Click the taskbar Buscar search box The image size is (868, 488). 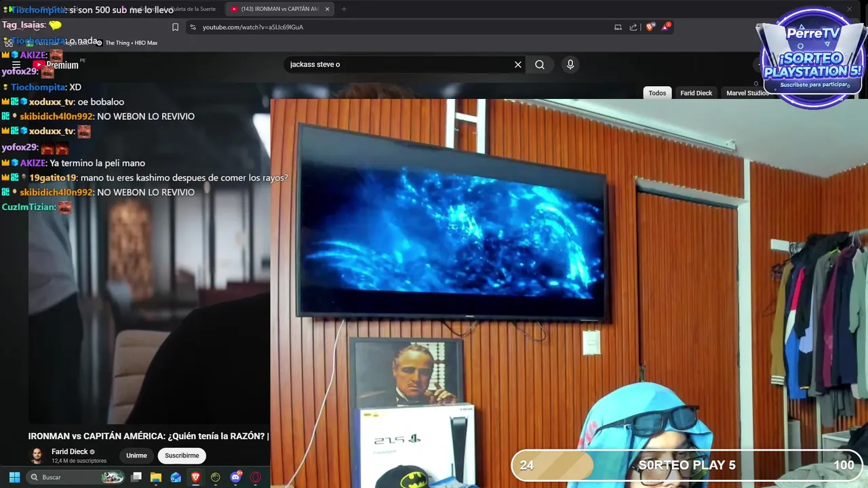point(75,477)
